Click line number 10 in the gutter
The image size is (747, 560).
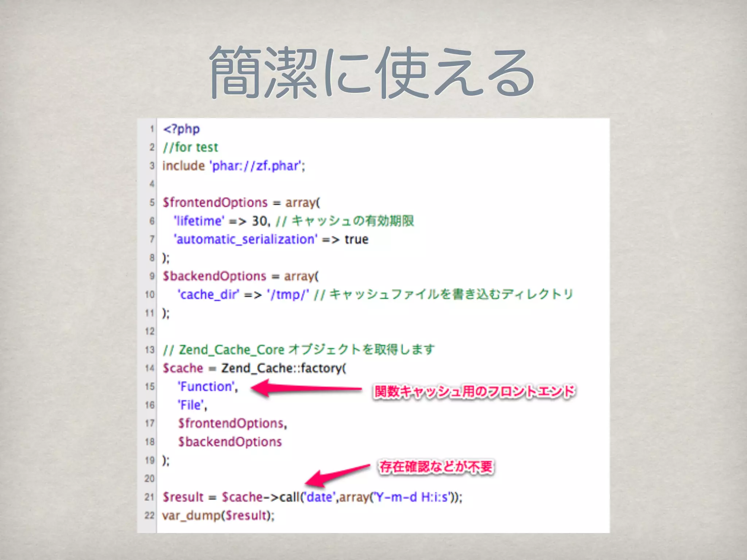pos(150,295)
